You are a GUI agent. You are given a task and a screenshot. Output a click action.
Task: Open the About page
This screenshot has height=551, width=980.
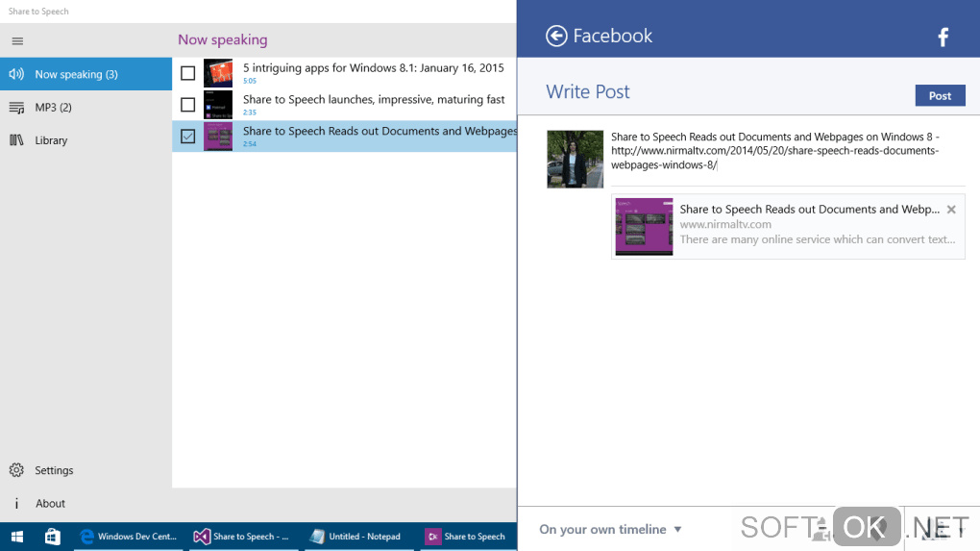tap(86, 504)
